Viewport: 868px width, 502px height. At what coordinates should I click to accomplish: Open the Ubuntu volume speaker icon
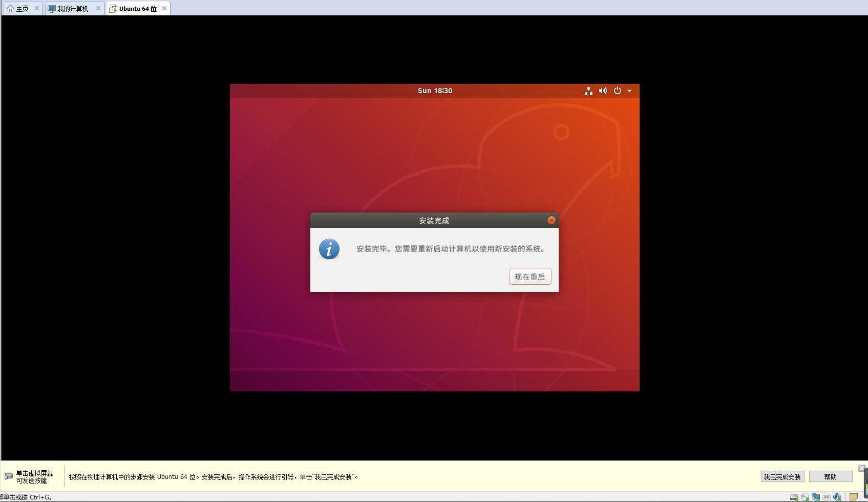(x=603, y=91)
